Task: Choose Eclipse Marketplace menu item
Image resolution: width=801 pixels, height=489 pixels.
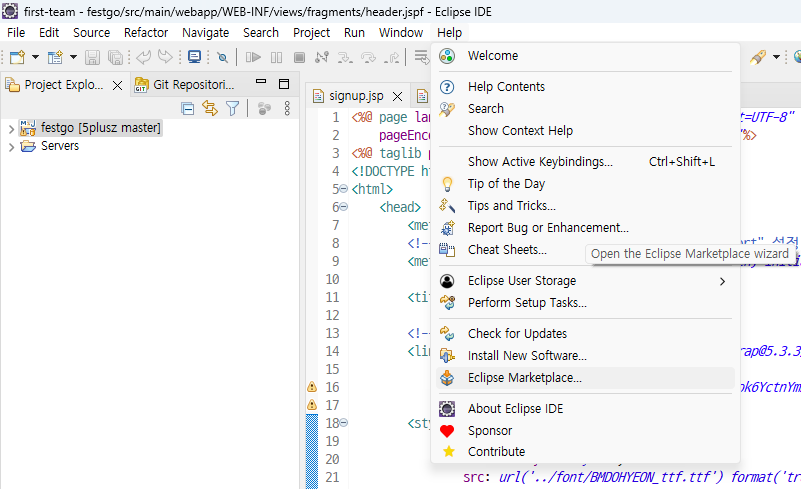Action: (x=585, y=378)
